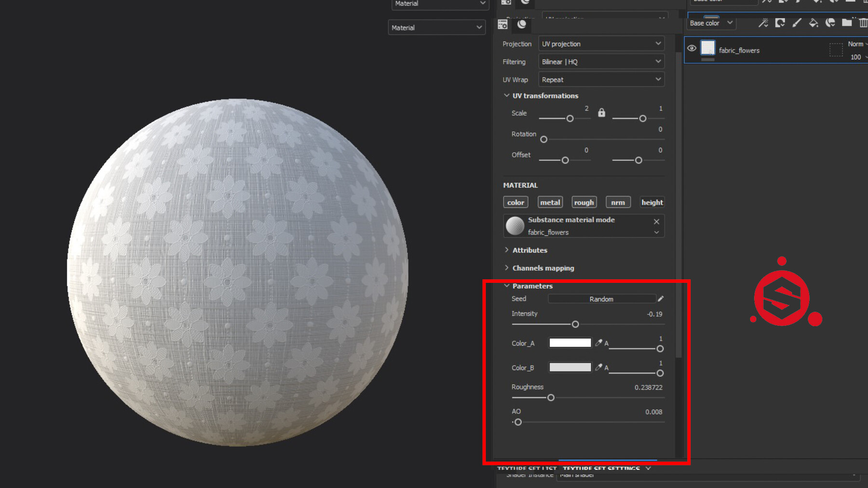Open the Filtering dropdown
This screenshot has height=488, width=868.
601,62
